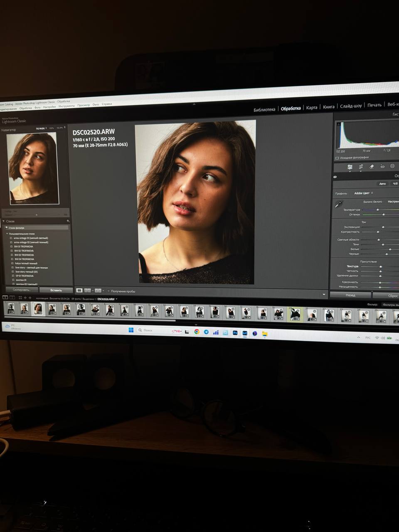Click the plus icon in Стили panel
This screenshot has height=532, width=399.
point(68,221)
